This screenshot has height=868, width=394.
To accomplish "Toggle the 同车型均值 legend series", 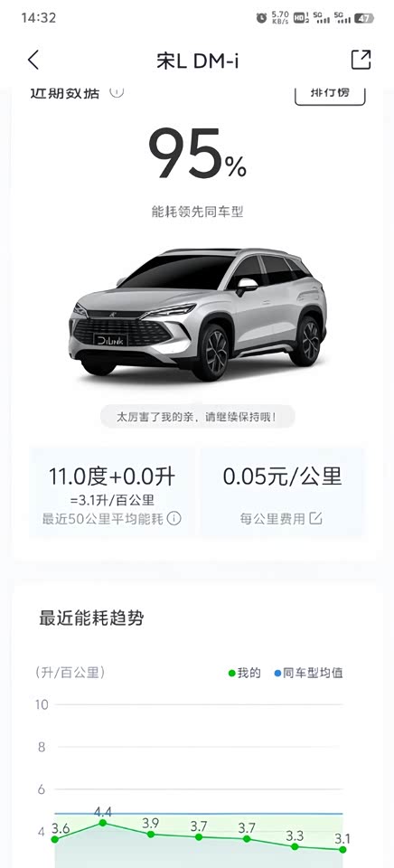I will [308, 673].
